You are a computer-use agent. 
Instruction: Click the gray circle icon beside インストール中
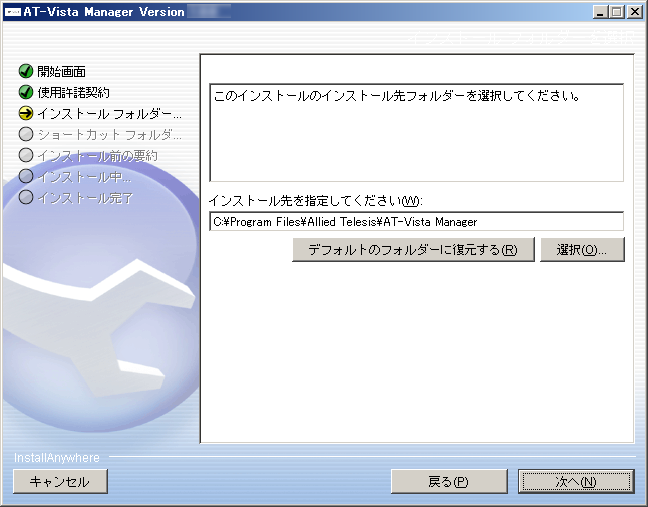click(x=26, y=176)
